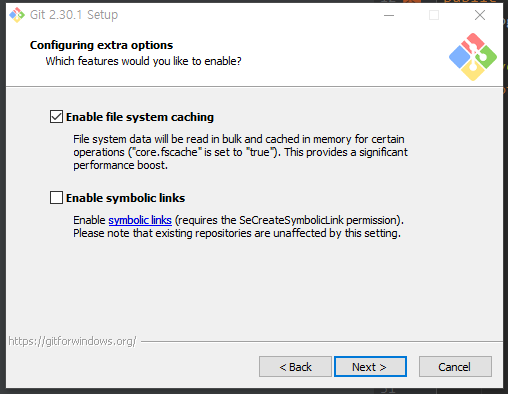
Task: Go to previous page with Back button
Action: [x=295, y=367]
